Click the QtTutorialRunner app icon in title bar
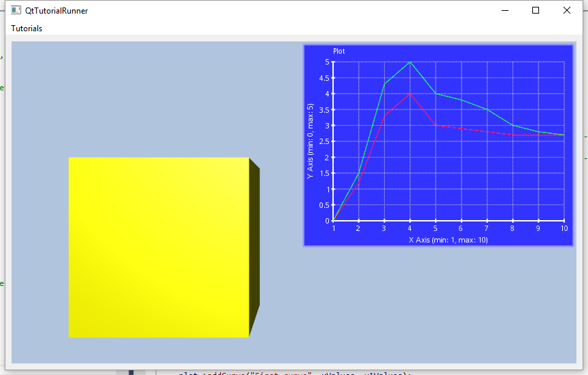Screen dimensions: 588x375 click(x=16, y=11)
